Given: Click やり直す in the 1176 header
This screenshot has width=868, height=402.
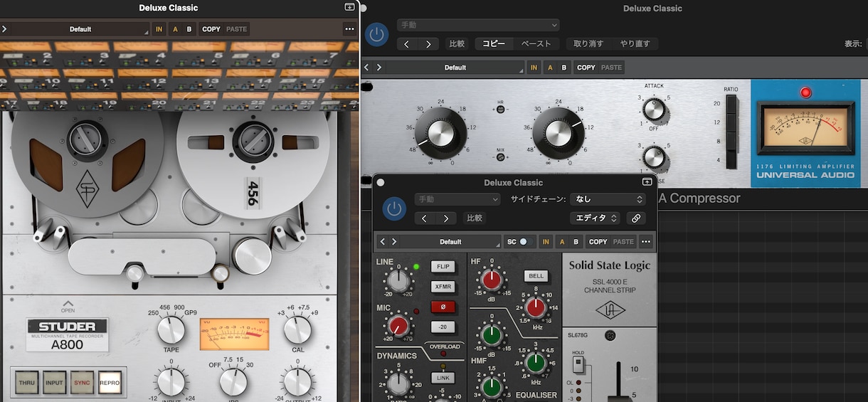Looking at the screenshot, I should point(635,44).
